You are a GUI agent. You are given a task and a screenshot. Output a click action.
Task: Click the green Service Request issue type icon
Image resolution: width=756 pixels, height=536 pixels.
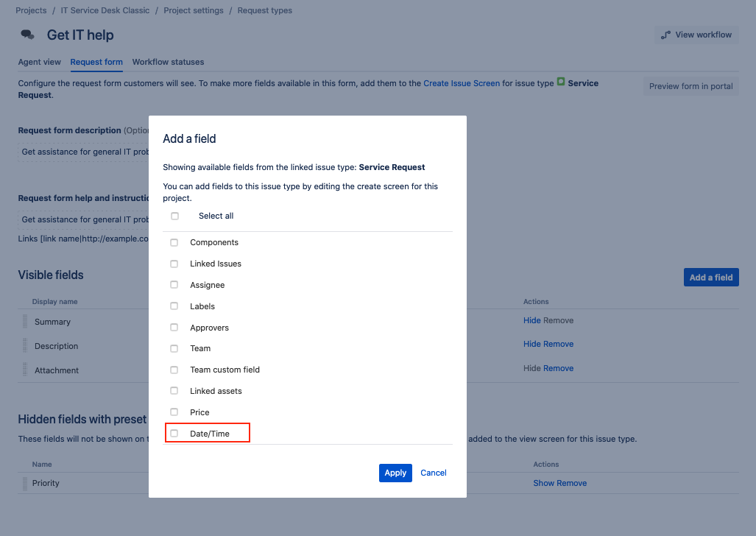tap(560, 83)
